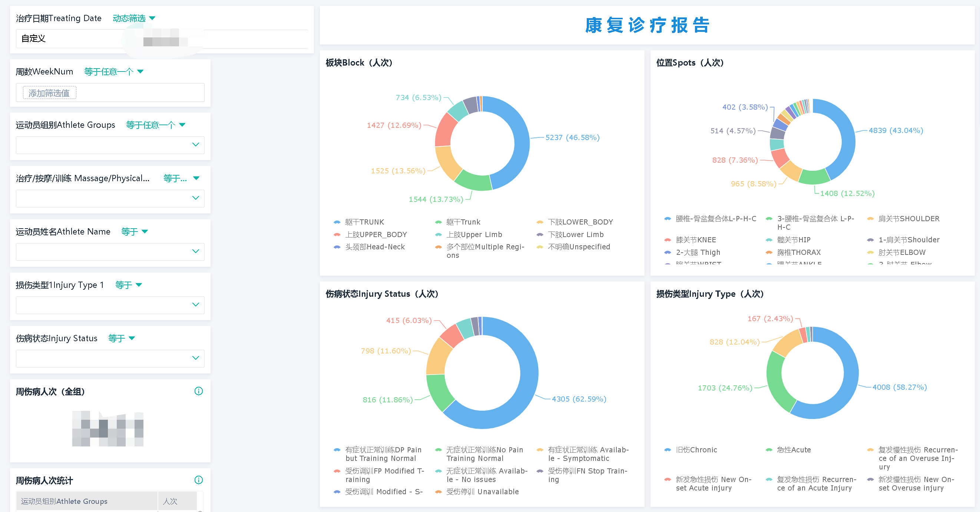980x512 pixels.
Task: Click the 1427 (12.69%) label in Block chart
Action: (x=394, y=125)
